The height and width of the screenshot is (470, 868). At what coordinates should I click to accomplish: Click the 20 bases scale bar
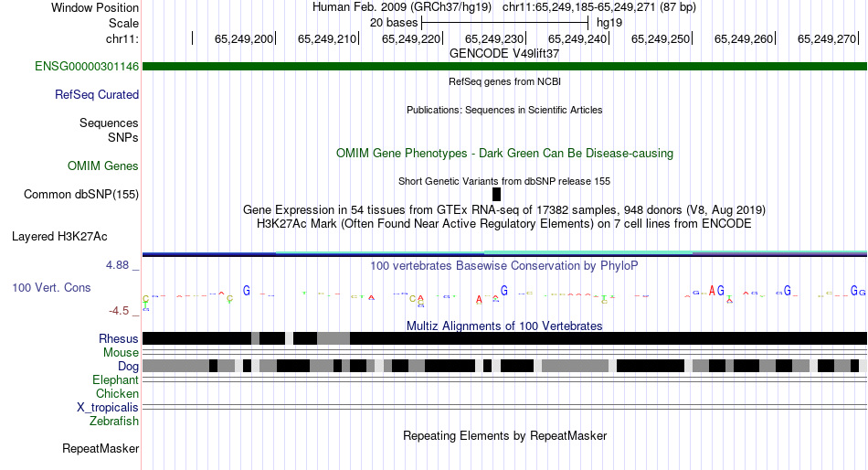(x=504, y=23)
